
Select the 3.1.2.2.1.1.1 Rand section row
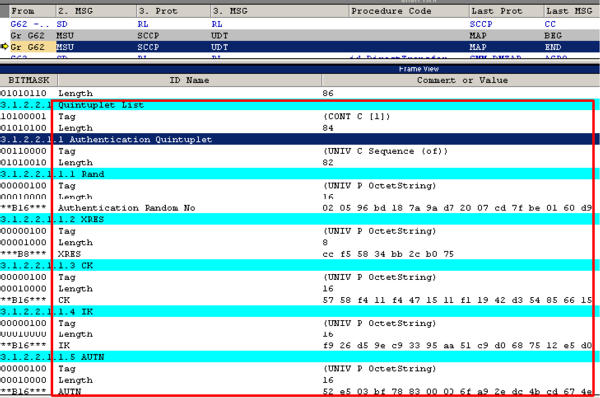tap(300, 174)
